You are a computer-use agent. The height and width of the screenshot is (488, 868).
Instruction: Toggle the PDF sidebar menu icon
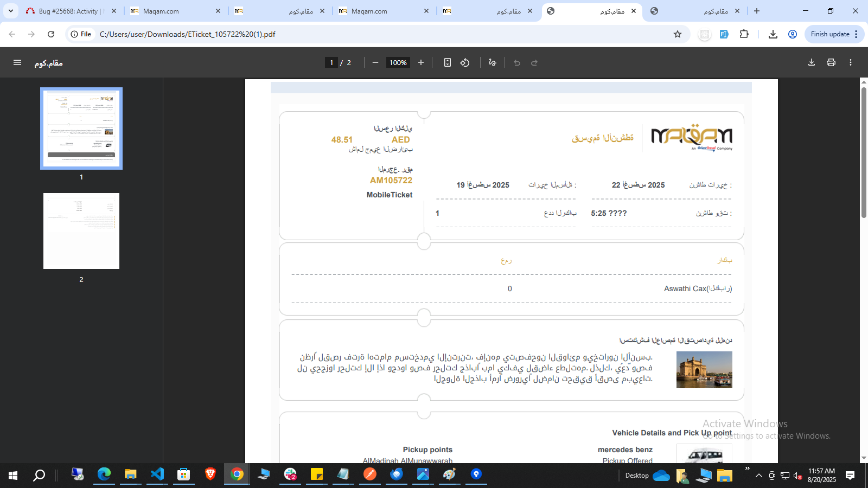pos(17,62)
